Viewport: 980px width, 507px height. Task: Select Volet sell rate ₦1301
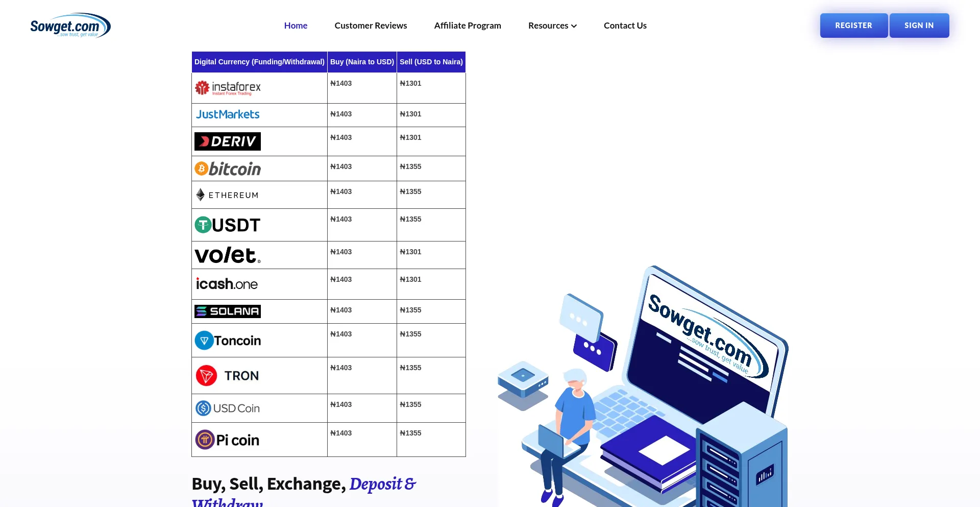tap(410, 252)
